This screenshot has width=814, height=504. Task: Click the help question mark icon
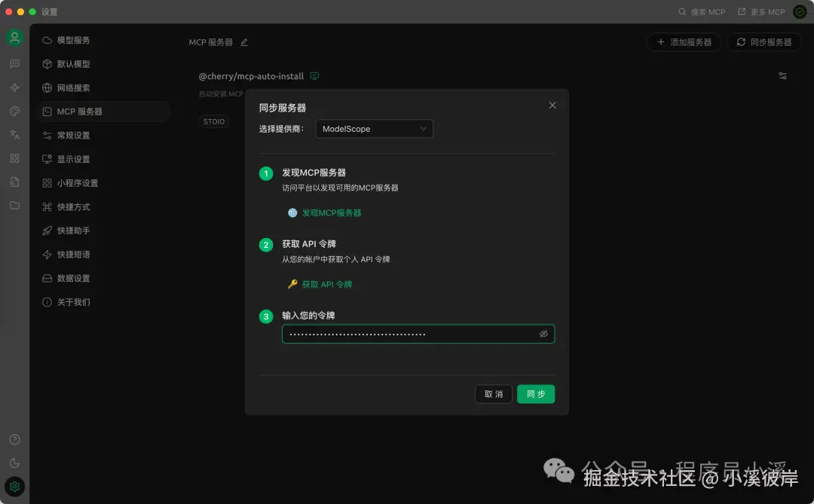point(14,440)
